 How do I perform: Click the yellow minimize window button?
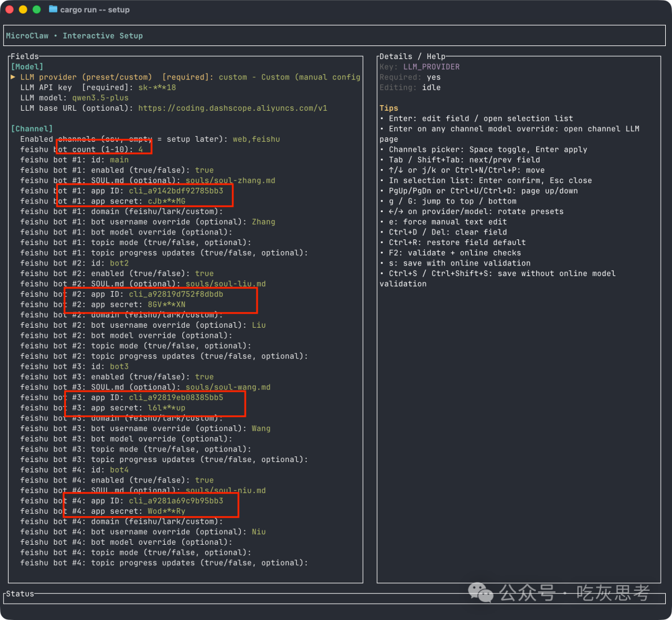(x=23, y=9)
